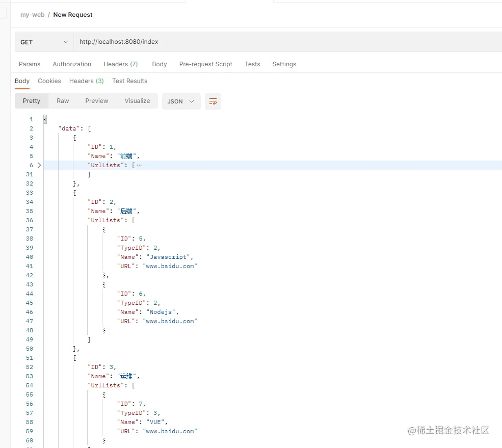502x448 pixels.
Task: View the Test Results tab
Action: (129, 81)
